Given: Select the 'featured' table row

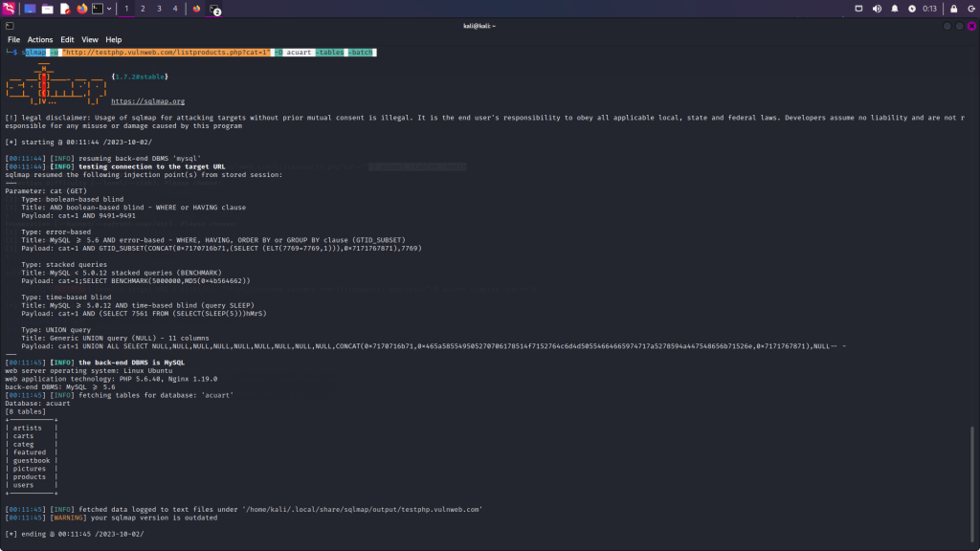Looking at the screenshot, I should pyautogui.click(x=30, y=452).
